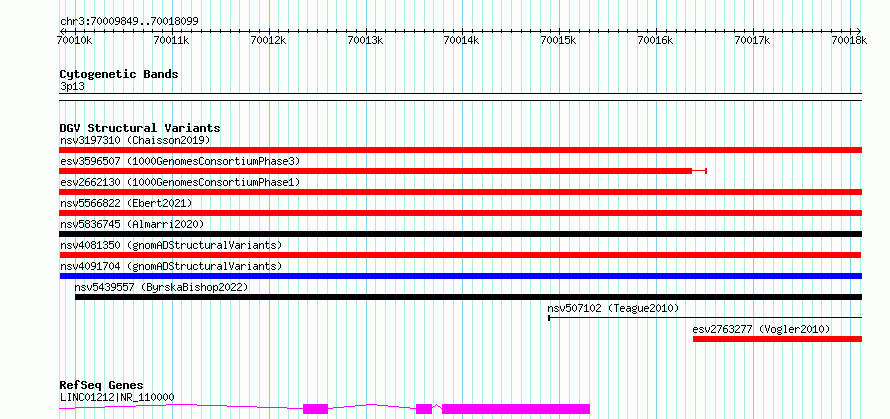Click the short red bar of esv2763277
Image resolution: width=890 pixels, height=419 pixels.
coord(778,339)
